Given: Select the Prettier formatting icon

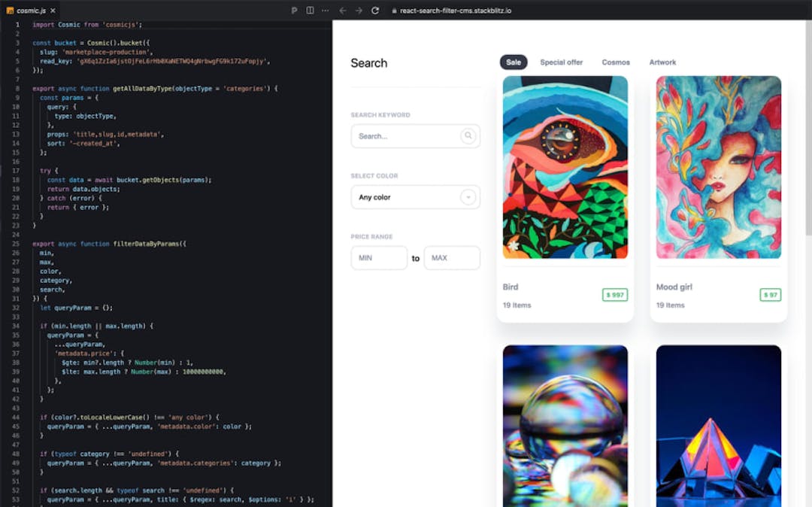Looking at the screenshot, I should tap(294, 11).
